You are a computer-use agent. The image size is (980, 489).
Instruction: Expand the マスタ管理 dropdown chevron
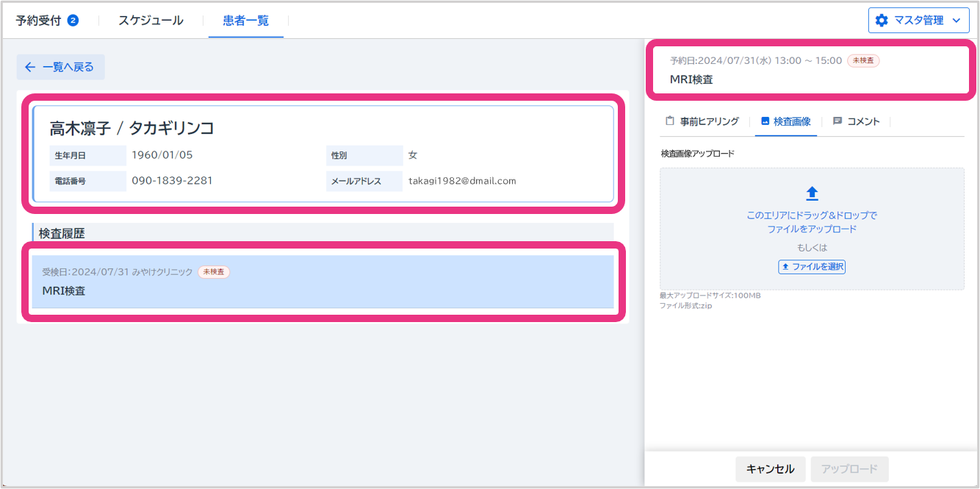pos(956,21)
